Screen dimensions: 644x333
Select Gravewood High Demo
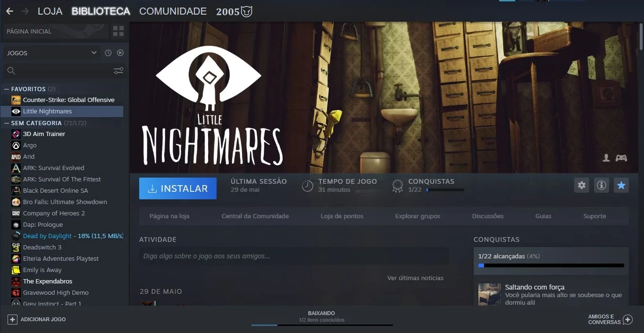pyautogui.click(x=62, y=293)
